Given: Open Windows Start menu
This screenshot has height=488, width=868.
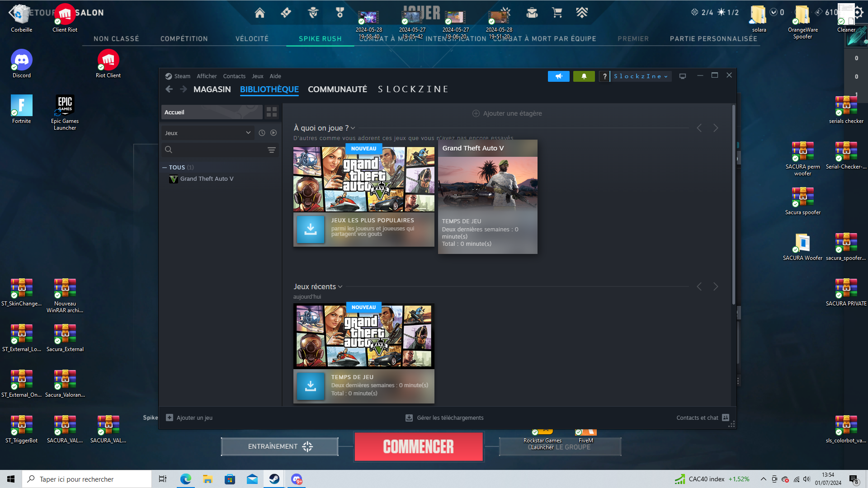Looking at the screenshot, I should pyautogui.click(x=11, y=479).
